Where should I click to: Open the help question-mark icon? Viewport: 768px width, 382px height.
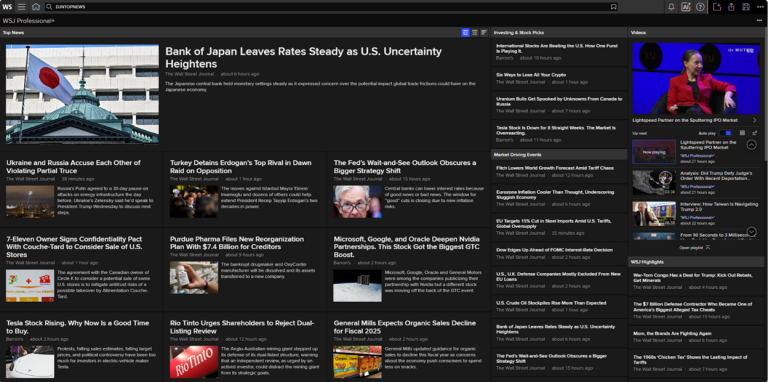(700, 7)
